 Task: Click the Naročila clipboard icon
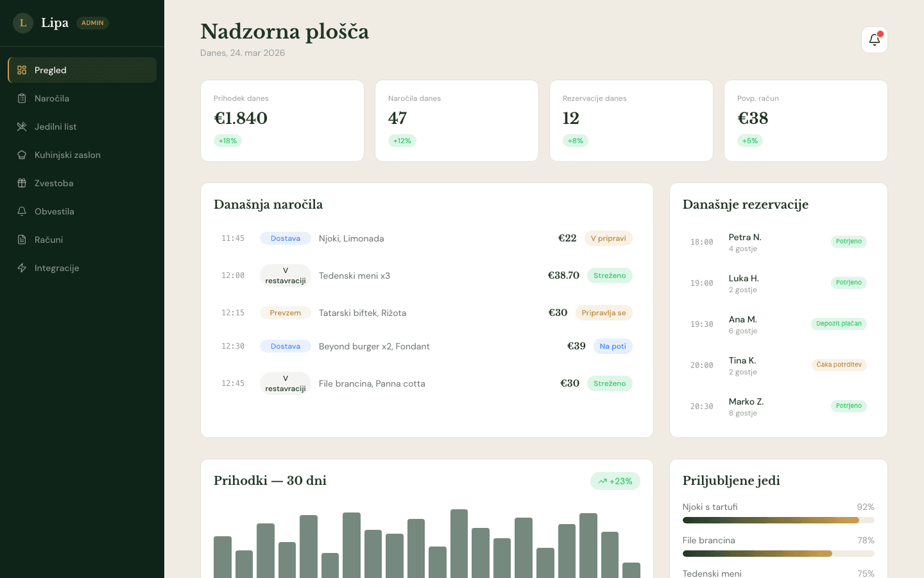[22, 98]
